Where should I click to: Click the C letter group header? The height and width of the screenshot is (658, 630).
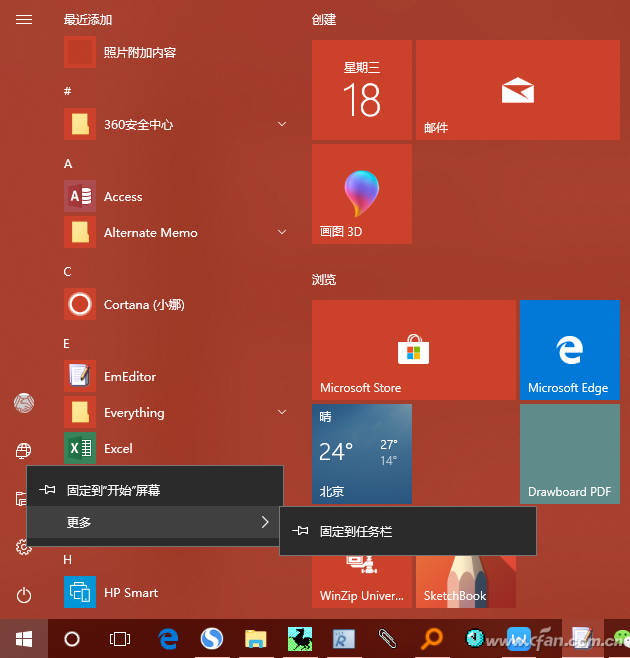click(68, 272)
